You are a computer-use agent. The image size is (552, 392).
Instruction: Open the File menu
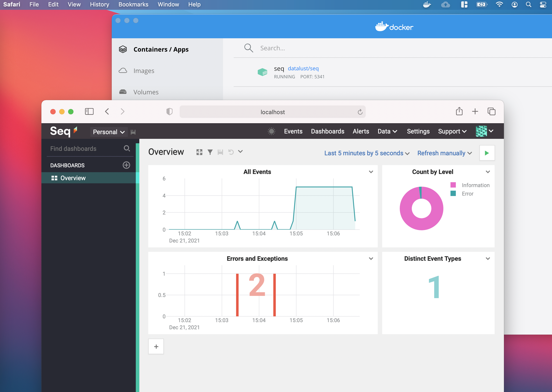tap(34, 5)
